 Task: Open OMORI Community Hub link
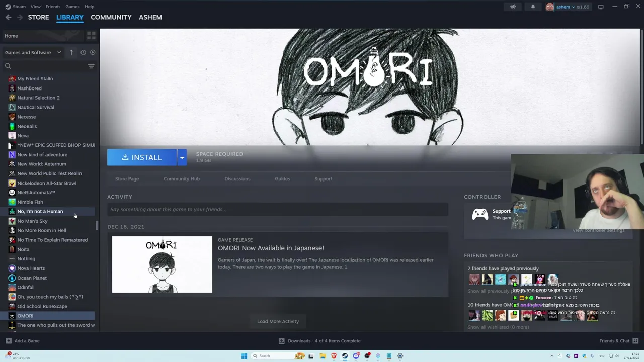[182, 179]
